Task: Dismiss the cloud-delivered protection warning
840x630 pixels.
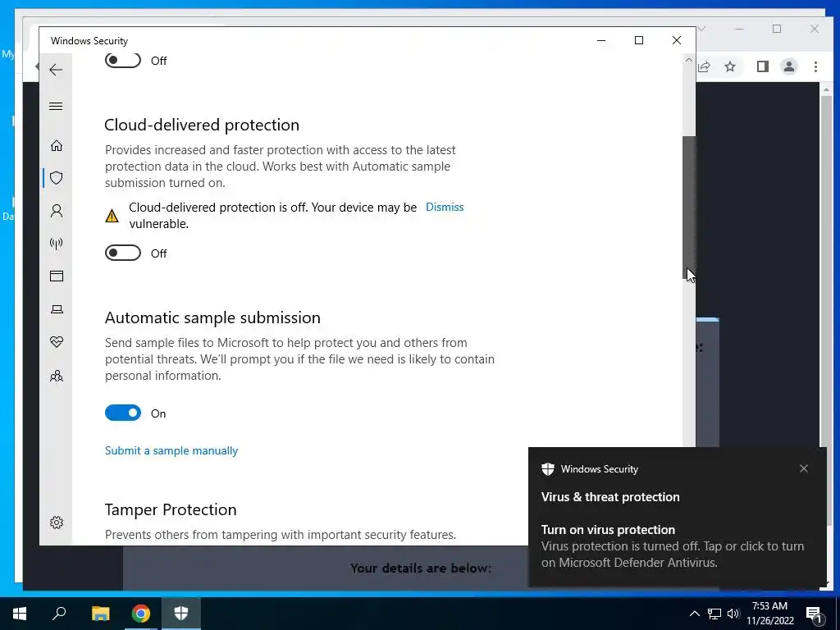Action: point(445,208)
